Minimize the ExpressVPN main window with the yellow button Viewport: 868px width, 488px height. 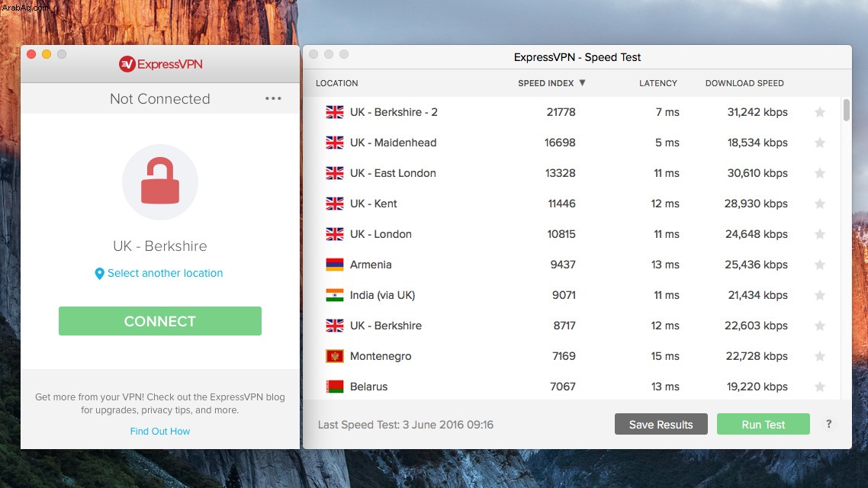pyautogui.click(x=47, y=54)
